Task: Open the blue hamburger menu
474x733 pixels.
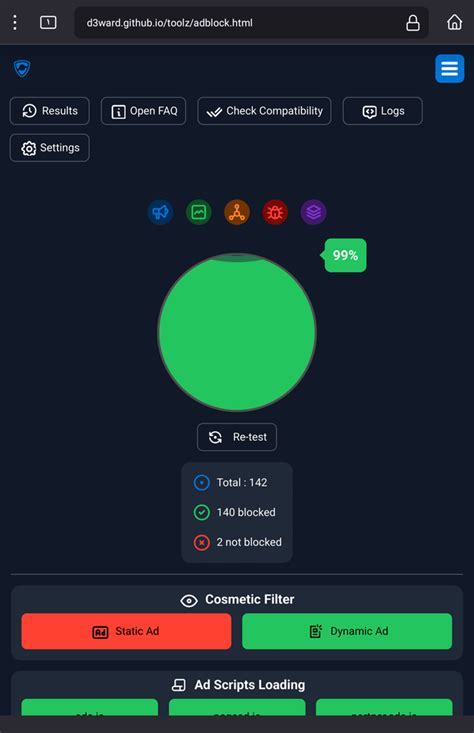Action: (x=449, y=69)
